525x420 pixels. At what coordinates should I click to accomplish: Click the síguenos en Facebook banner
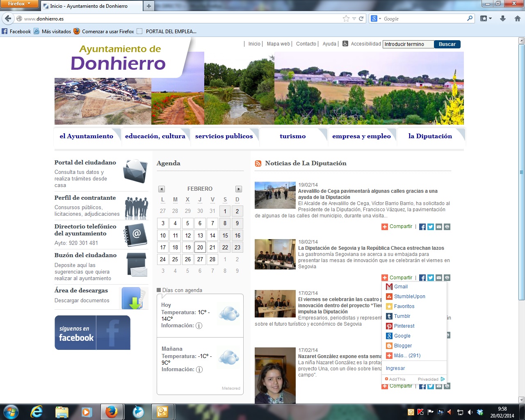click(92, 333)
